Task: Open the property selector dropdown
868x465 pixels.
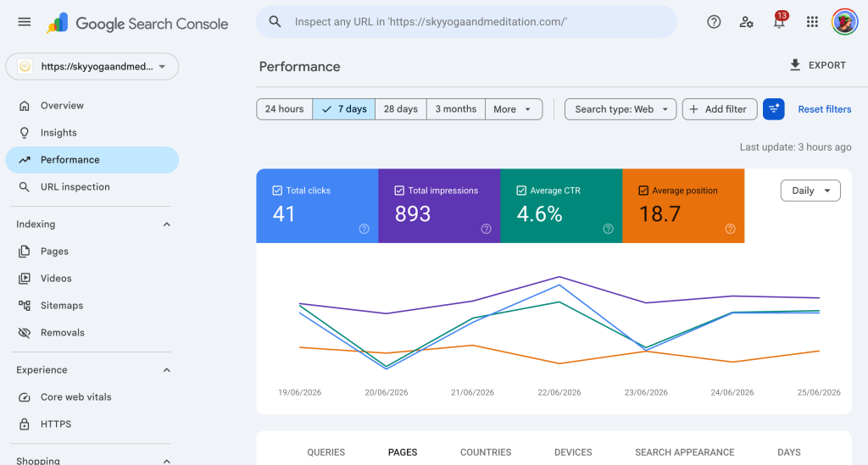Action: 92,66
